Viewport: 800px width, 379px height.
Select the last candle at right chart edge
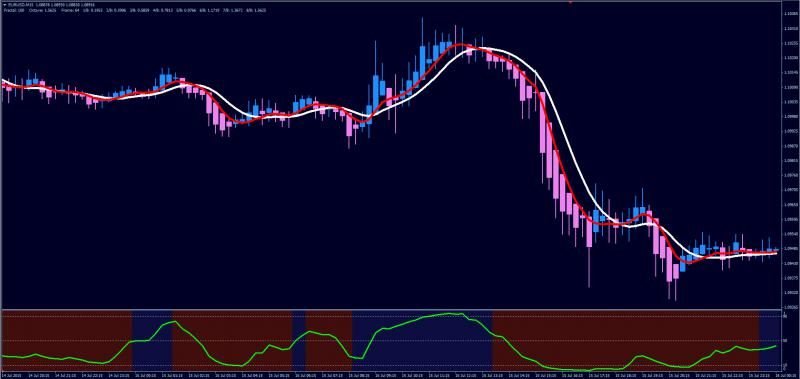coord(777,250)
